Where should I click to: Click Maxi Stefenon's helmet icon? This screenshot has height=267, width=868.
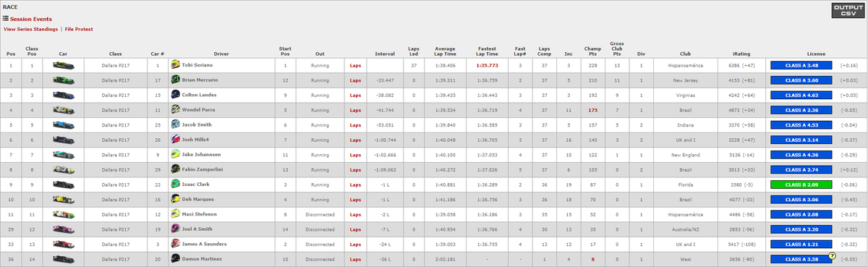(x=175, y=214)
